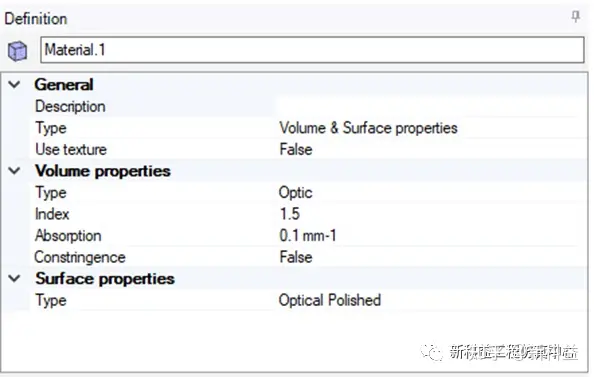Select the Volume properties header label
This screenshot has width=594, height=377.
point(103,171)
